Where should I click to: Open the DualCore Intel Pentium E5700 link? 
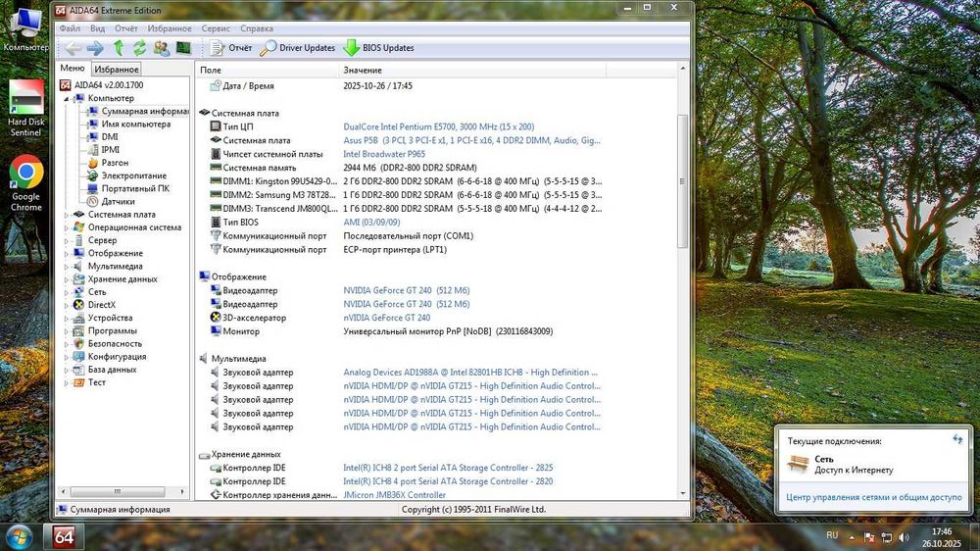coord(439,126)
